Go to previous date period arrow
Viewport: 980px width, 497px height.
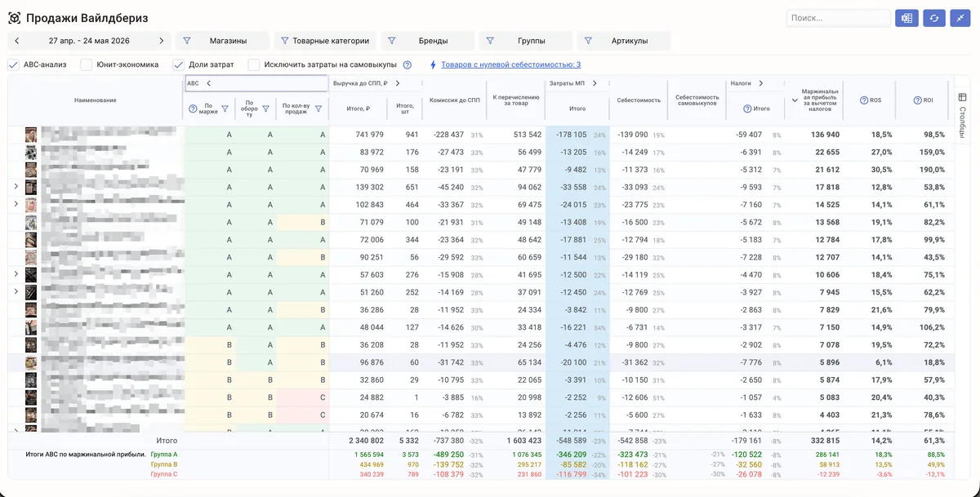pos(17,41)
